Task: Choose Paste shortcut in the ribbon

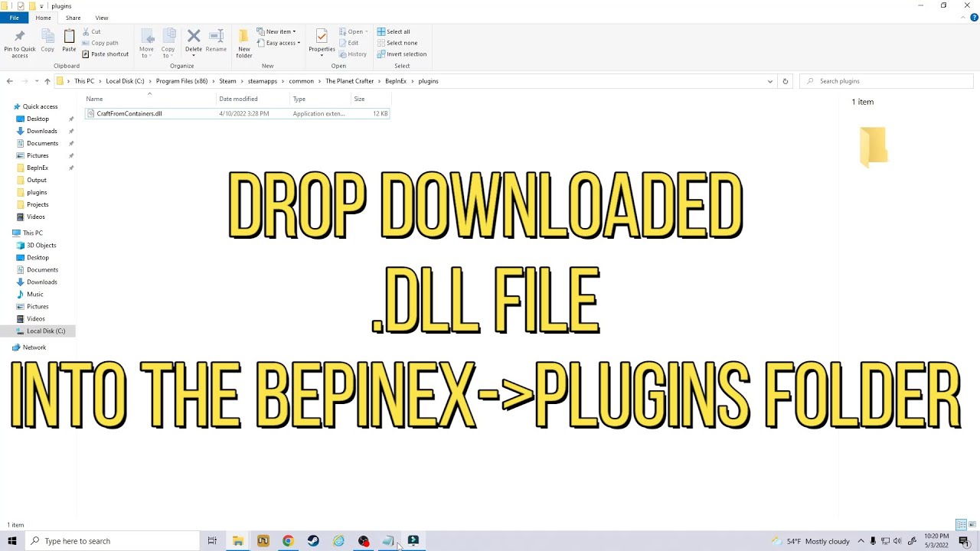Action: [106, 54]
